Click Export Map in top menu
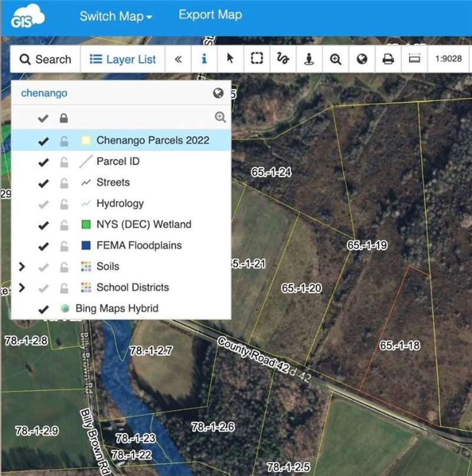The height and width of the screenshot is (476, 472). pyautogui.click(x=210, y=15)
